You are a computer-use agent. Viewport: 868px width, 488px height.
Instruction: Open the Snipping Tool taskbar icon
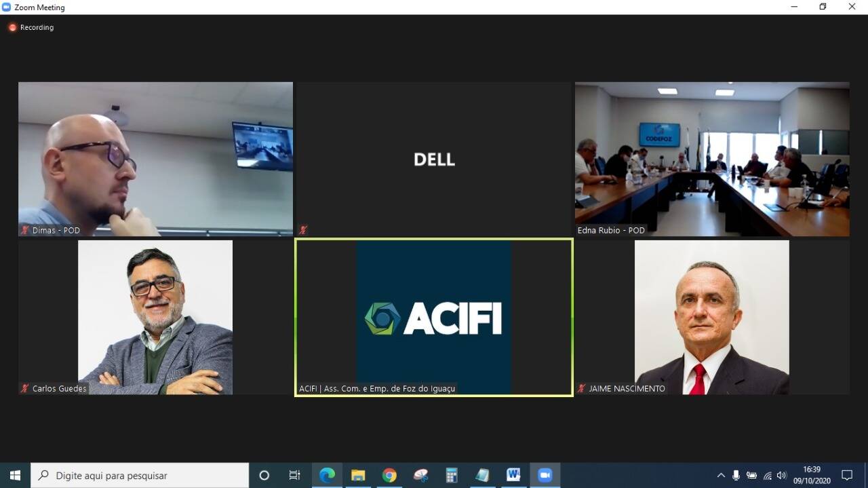coord(420,475)
